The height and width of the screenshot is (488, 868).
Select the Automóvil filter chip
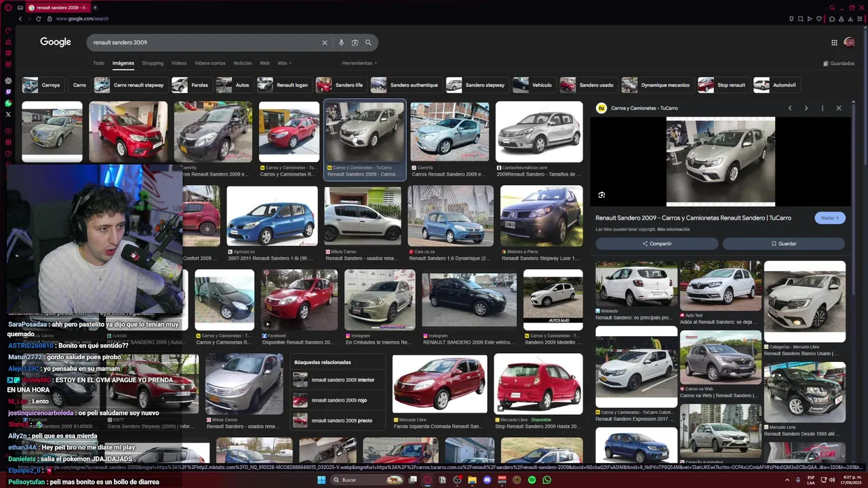776,85
